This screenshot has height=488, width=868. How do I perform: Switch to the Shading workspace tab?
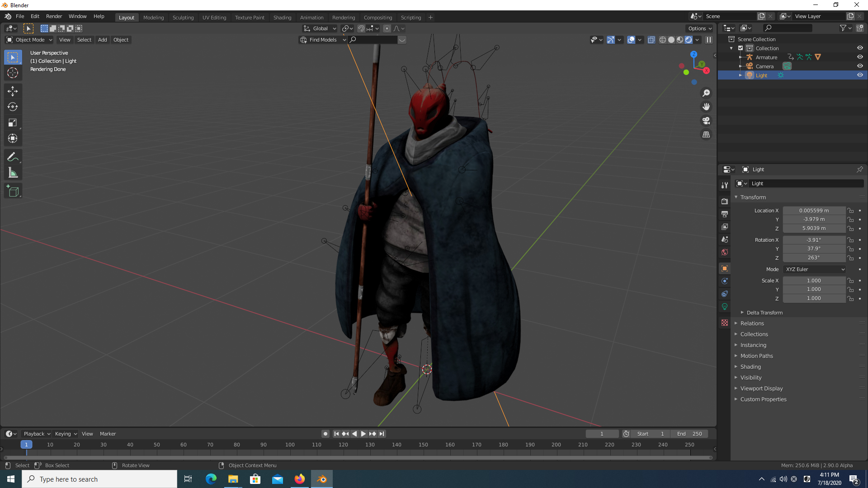point(282,17)
